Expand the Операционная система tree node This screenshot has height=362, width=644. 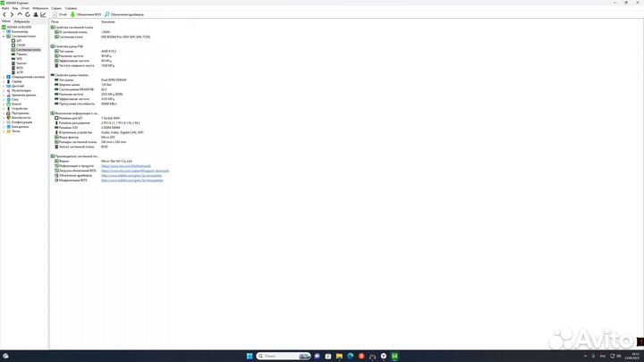pos(4,77)
